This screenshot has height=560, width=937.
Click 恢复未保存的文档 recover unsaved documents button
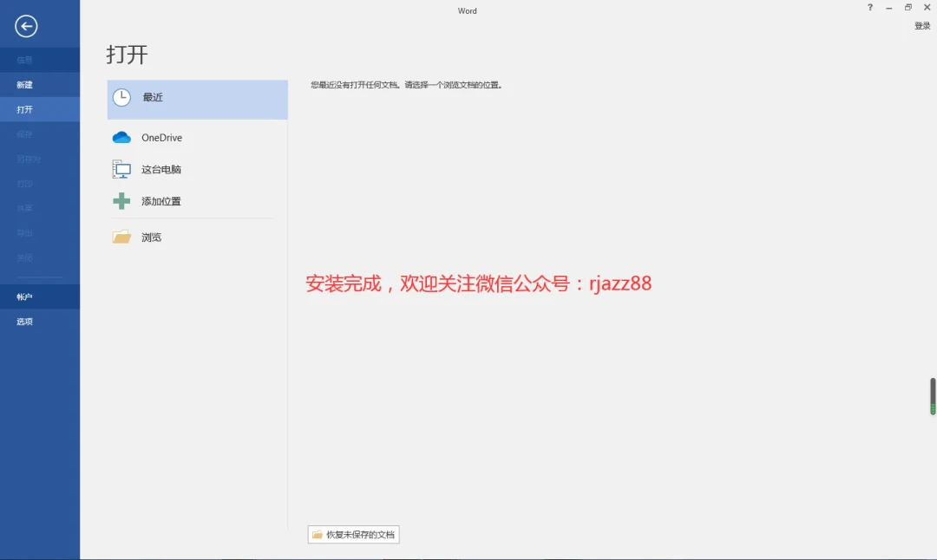point(353,534)
